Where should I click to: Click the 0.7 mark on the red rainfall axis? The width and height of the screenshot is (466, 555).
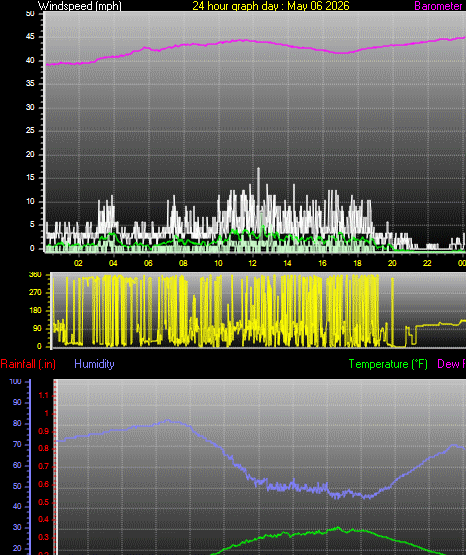click(x=44, y=467)
